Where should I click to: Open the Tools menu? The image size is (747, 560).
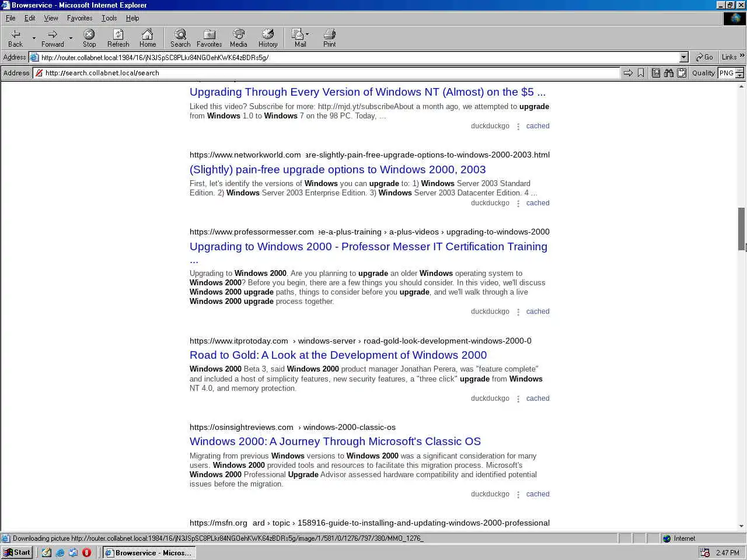tap(109, 18)
